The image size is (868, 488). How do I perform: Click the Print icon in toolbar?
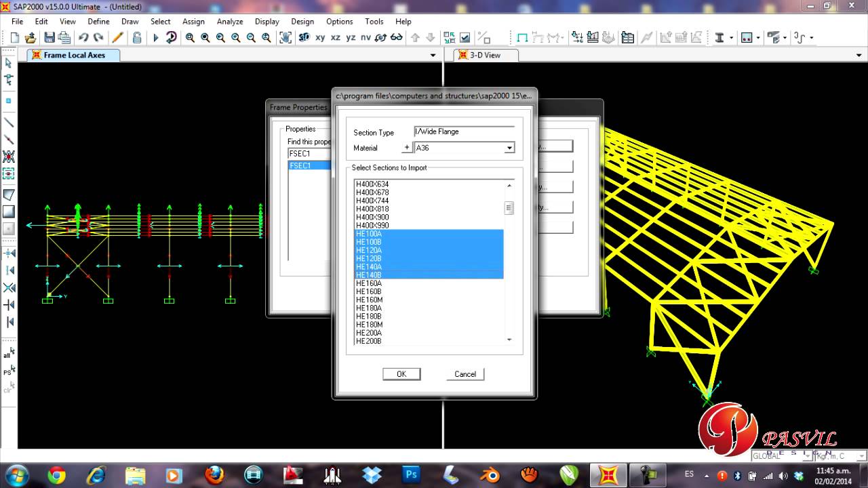64,38
